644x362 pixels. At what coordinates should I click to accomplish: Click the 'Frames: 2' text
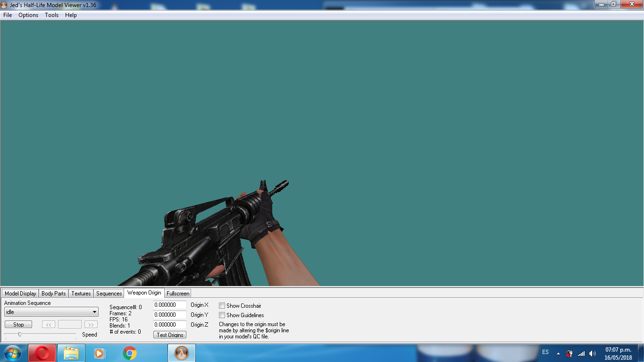coord(120,313)
